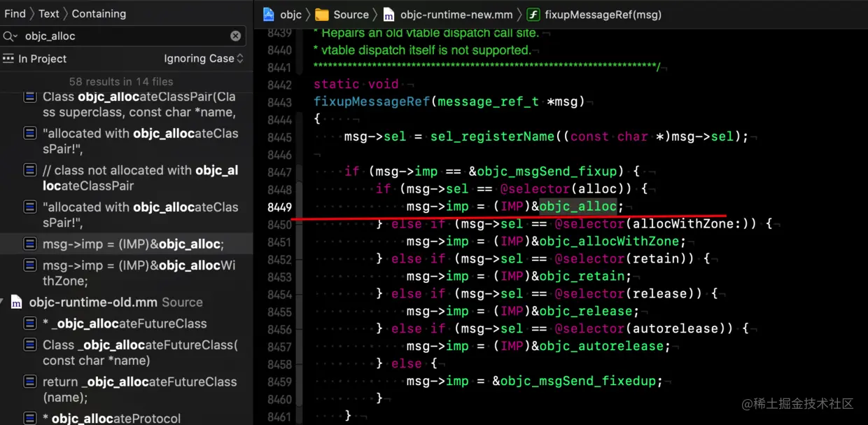Click objc_retain in line 8453
868x425 pixels.
pyautogui.click(x=581, y=277)
